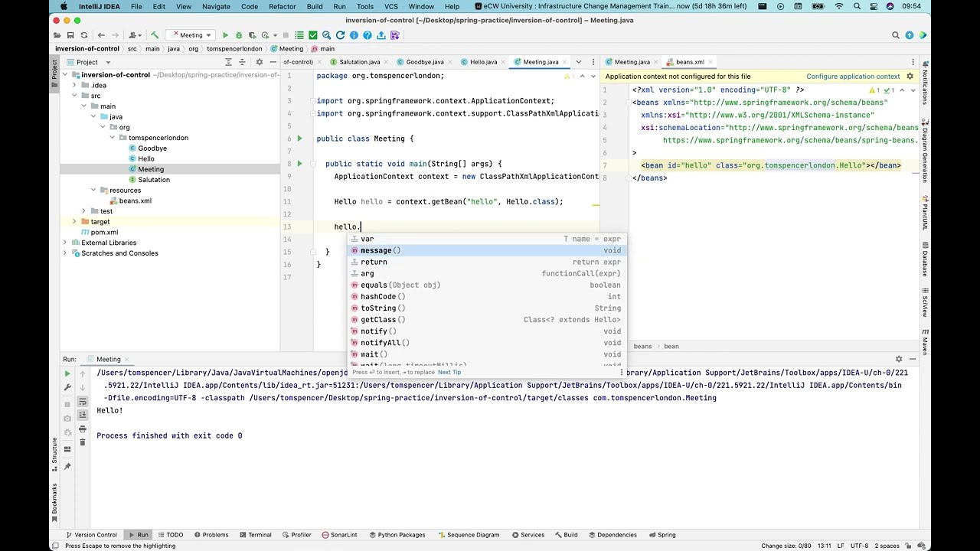This screenshot has height=551, width=980.
Task: Click run gutter icon beside main method
Action: pyautogui.click(x=299, y=164)
